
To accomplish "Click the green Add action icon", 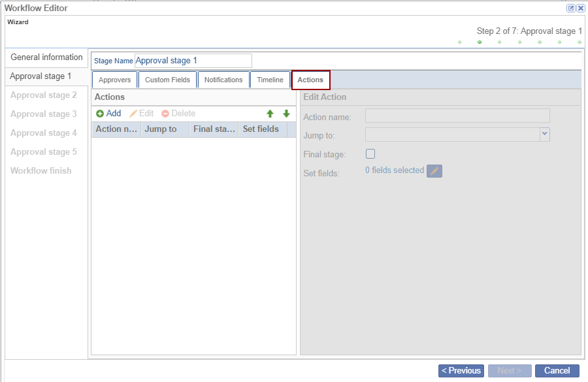I will pos(100,114).
